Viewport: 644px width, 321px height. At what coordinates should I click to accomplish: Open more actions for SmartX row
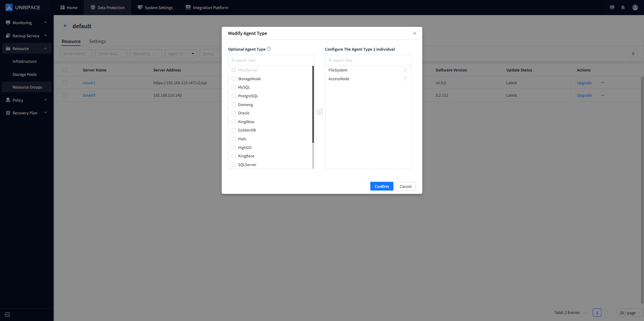pyautogui.click(x=602, y=95)
